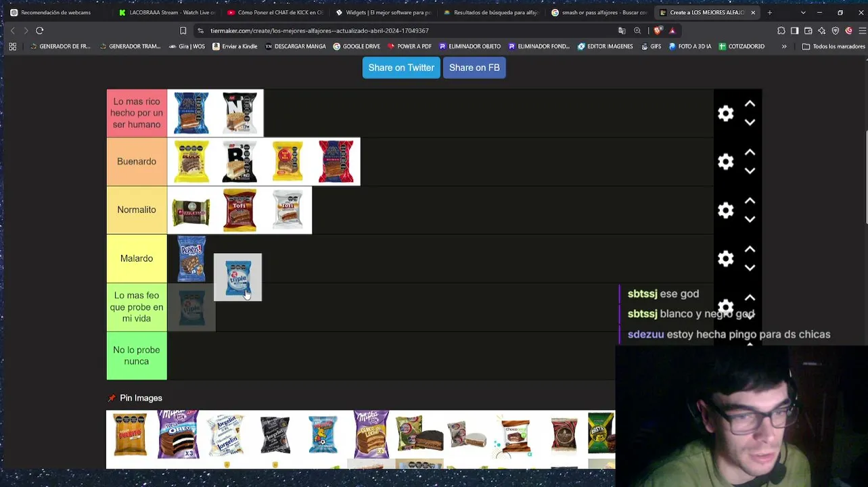Open the GOOGLE DRIVE bookmark
This screenshot has height=487, width=868.
point(357,47)
